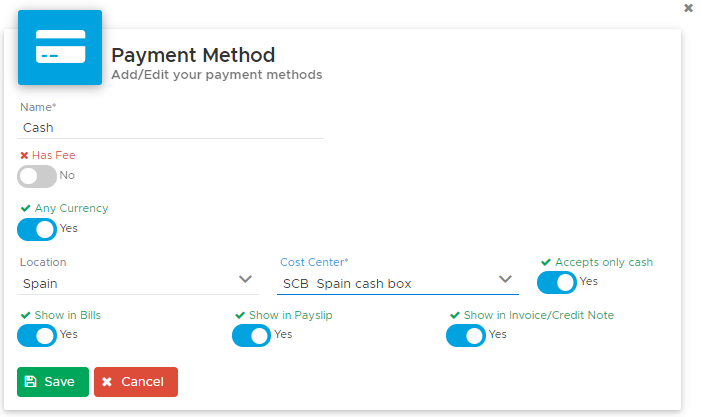This screenshot has height=417, width=702.
Task: Switch off Show in Bills
Action: coord(37,336)
